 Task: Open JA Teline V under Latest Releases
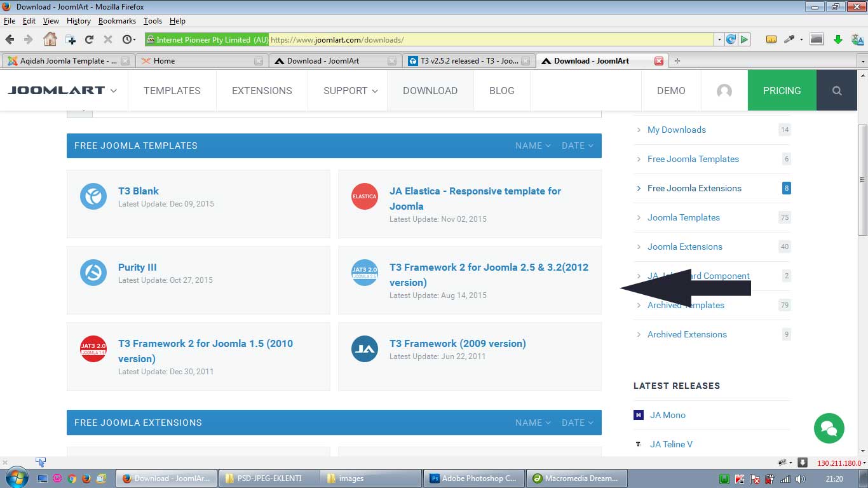(x=671, y=444)
